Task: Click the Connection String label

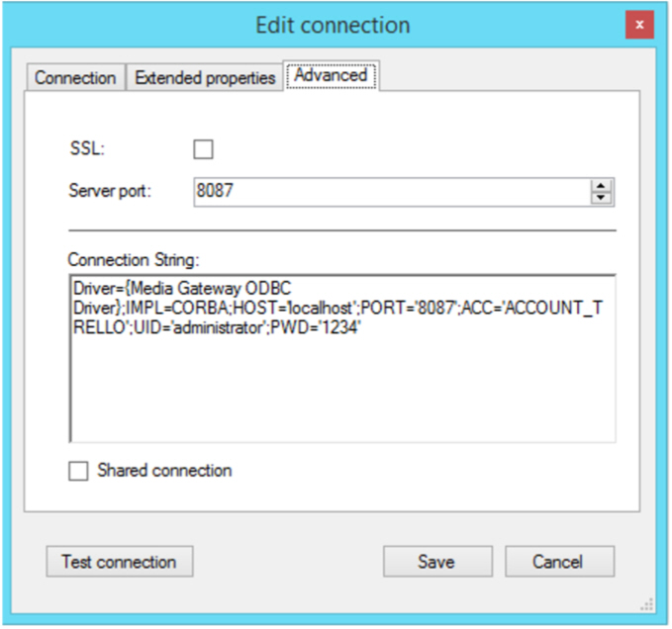Action: point(134,260)
